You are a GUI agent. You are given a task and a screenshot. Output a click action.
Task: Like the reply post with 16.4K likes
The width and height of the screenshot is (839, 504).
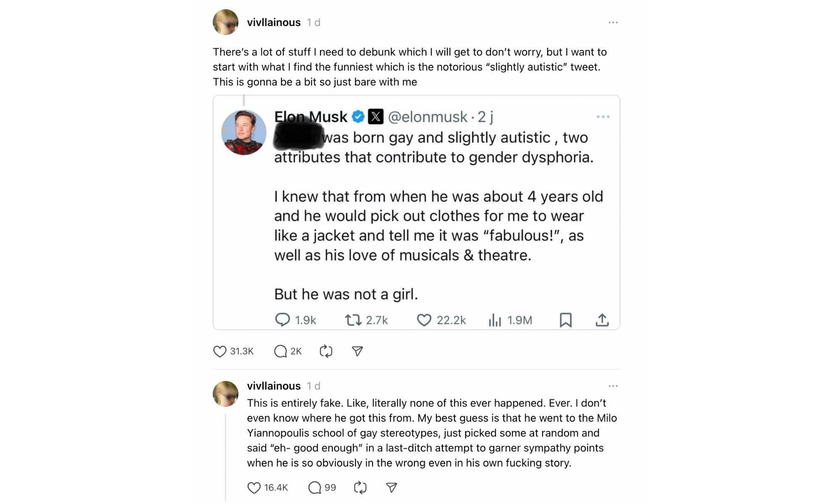pos(254,488)
